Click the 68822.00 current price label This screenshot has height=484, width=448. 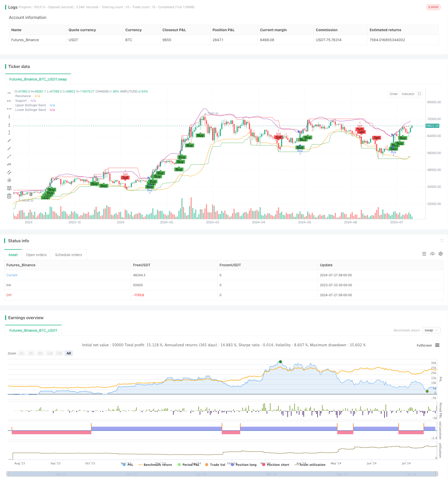[432, 126]
